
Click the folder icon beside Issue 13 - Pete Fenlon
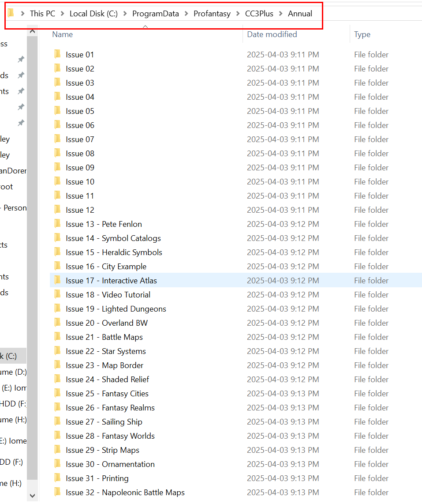point(57,224)
